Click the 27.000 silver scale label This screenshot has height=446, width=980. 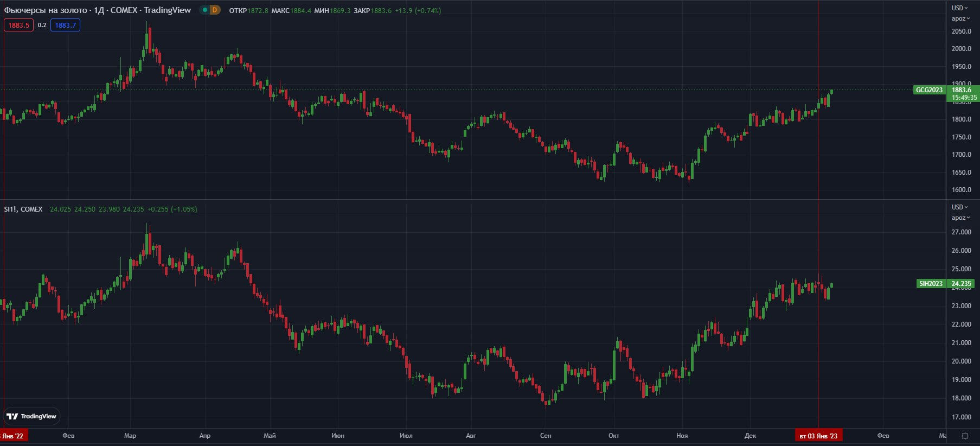[961, 232]
